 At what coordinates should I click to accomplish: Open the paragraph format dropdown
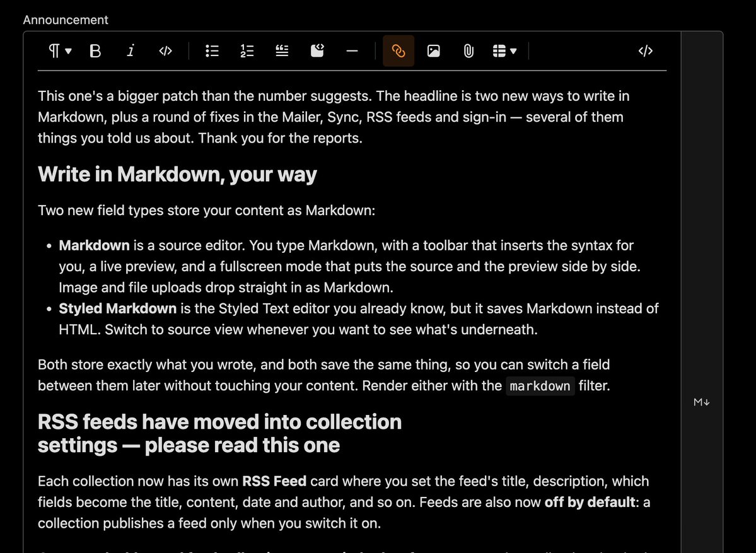pos(60,50)
